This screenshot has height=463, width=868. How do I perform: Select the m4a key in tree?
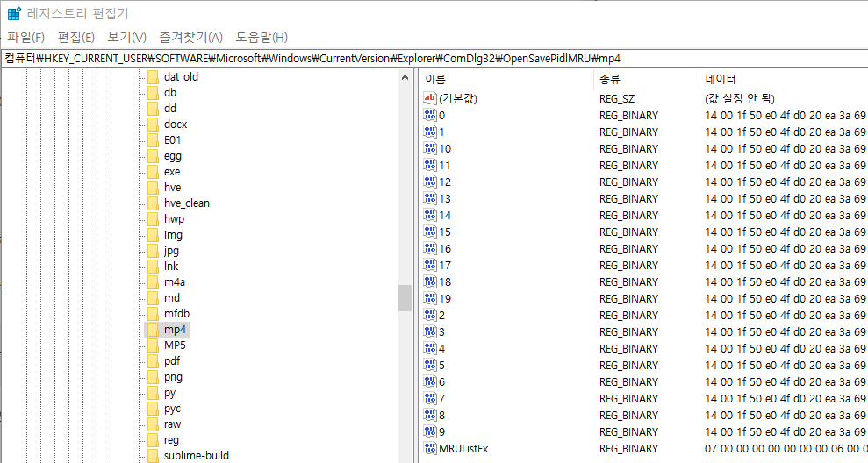tap(175, 282)
